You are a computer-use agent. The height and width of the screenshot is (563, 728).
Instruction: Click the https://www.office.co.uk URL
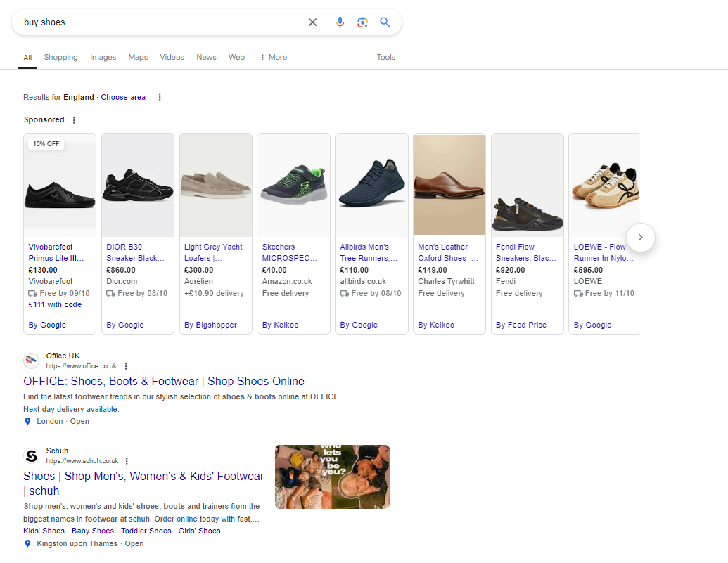[x=82, y=366]
